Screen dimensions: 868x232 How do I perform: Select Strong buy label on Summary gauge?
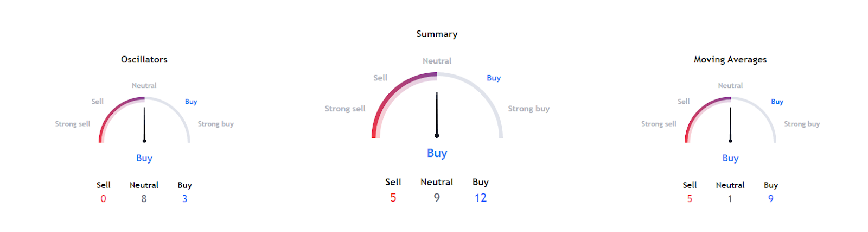(x=528, y=109)
